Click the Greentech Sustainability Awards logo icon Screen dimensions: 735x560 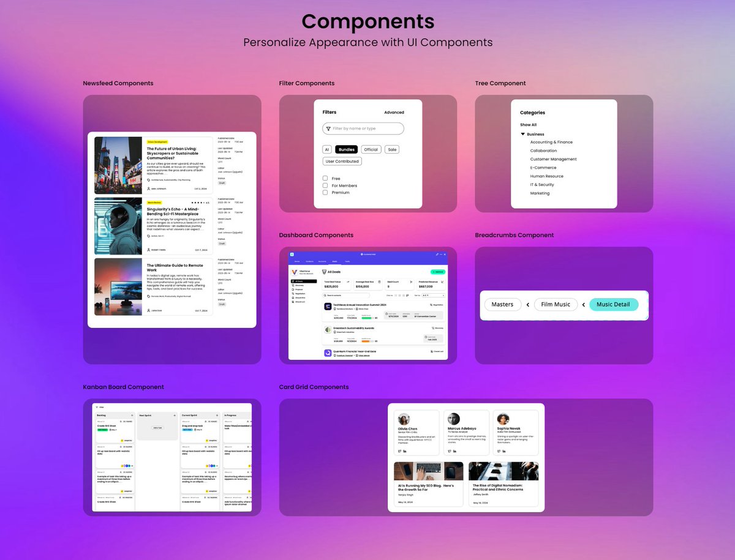pyautogui.click(x=328, y=330)
